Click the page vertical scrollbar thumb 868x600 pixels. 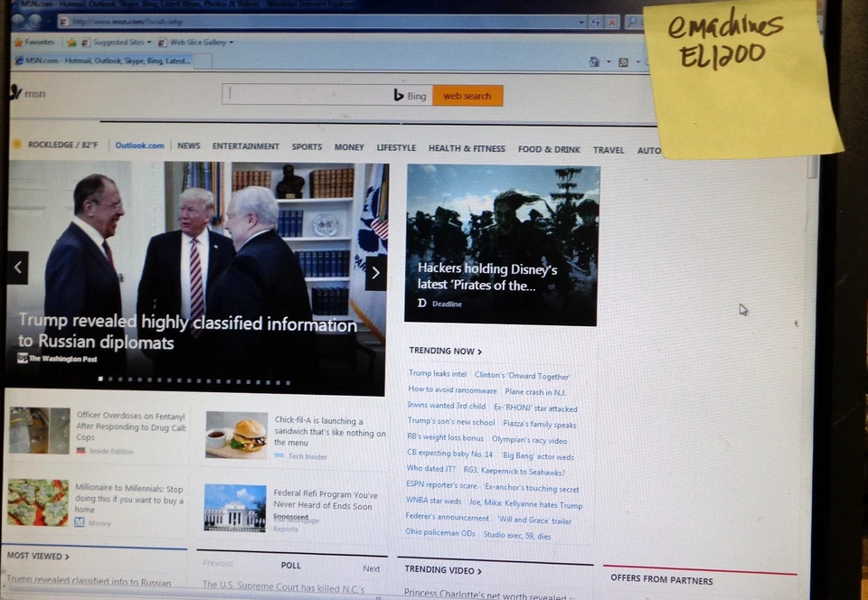tap(812, 167)
